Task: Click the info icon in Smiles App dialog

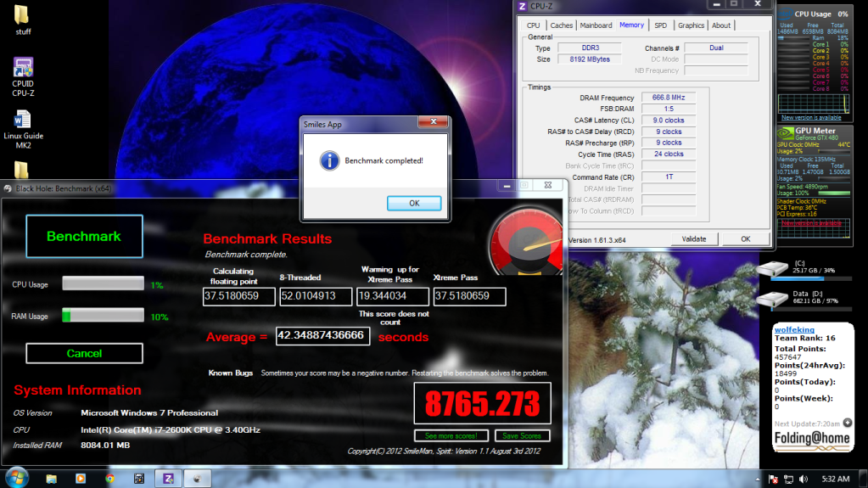Action: pos(329,160)
